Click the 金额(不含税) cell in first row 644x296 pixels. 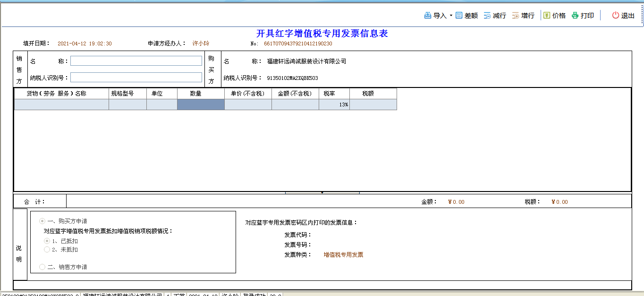(295, 104)
